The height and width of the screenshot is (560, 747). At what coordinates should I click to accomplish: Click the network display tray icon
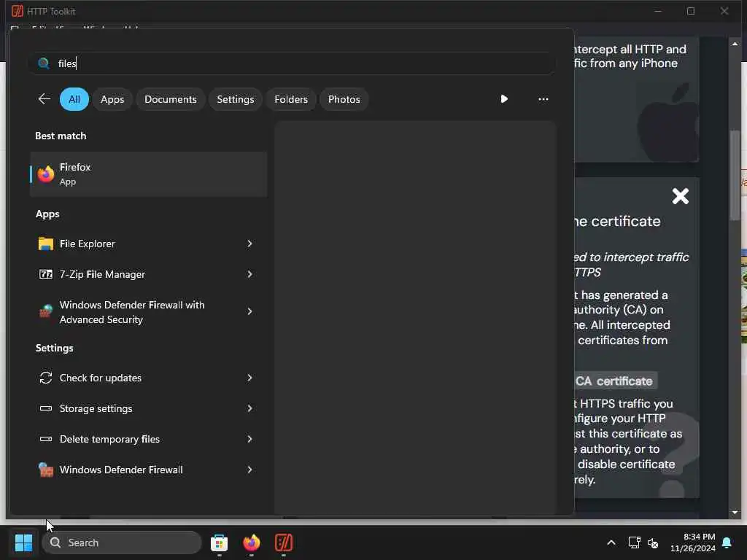(634, 542)
